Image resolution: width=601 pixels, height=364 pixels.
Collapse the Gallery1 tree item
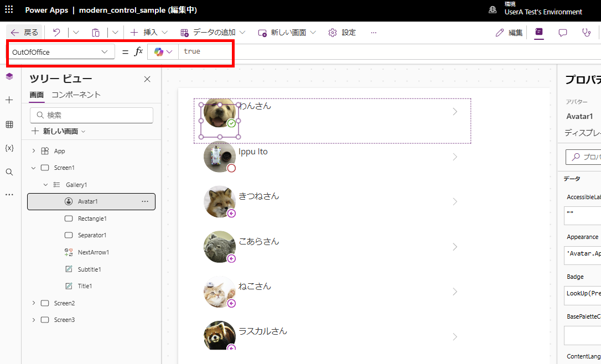(45, 184)
